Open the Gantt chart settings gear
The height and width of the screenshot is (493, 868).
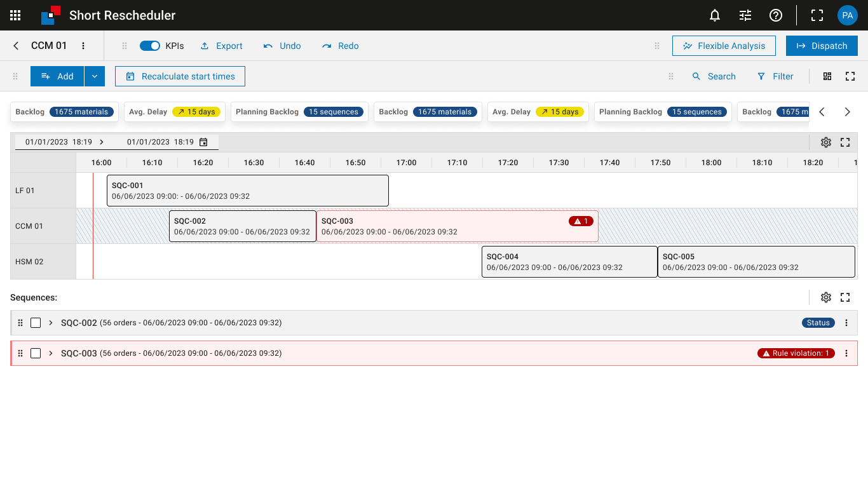pos(825,142)
